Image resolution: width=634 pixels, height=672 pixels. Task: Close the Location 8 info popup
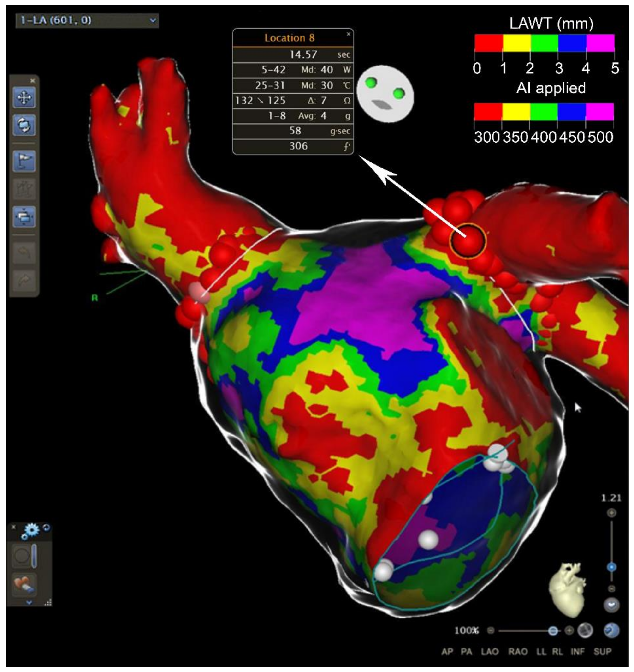(349, 34)
